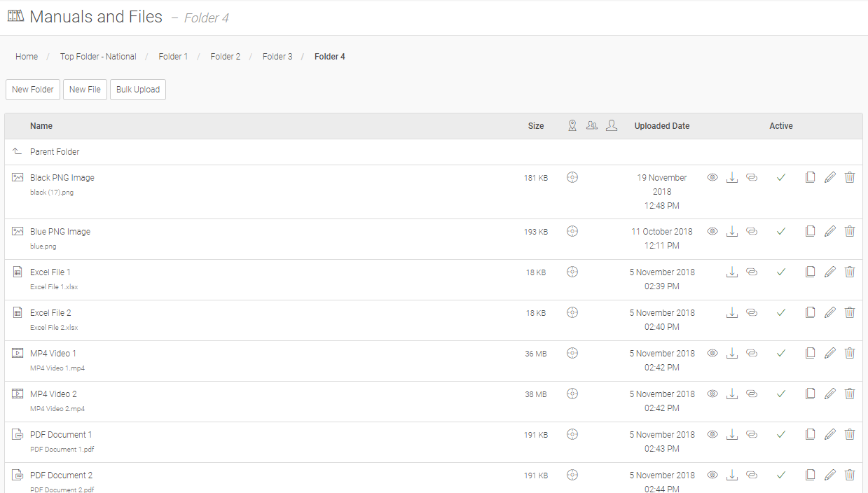Screen dimensions: 868x493
Task: Toggle active checkmark for Blue PNG Image
Action: [x=781, y=231]
